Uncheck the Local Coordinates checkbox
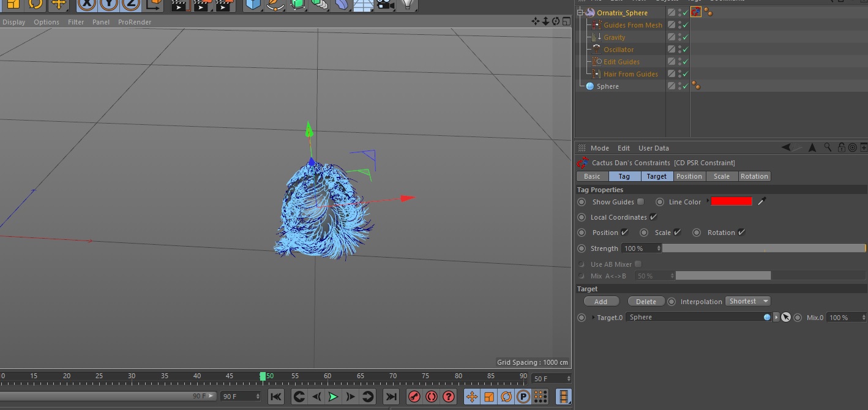 pyautogui.click(x=653, y=217)
